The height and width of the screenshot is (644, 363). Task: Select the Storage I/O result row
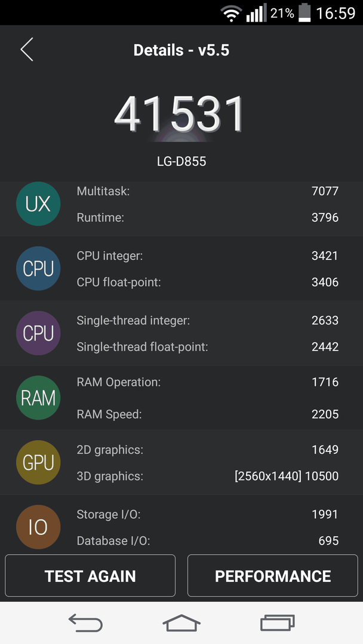(x=208, y=514)
